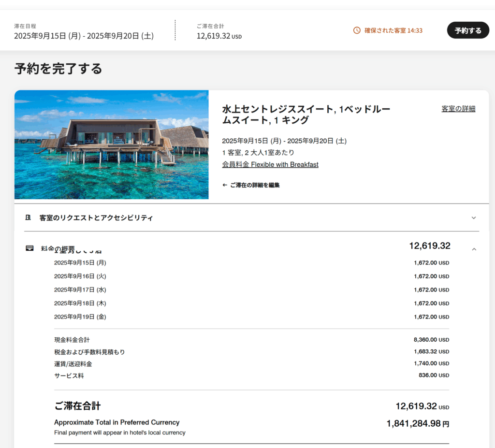Expand the 客室のリクエストとアクセシビリティ chevron
Image resolution: width=495 pixels, height=448 pixels.
[x=473, y=218]
